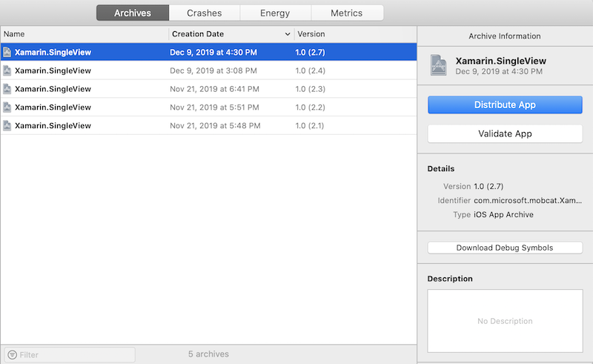Select archive created Nov 21, 2019 at 6:41 PM

pos(208,89)
